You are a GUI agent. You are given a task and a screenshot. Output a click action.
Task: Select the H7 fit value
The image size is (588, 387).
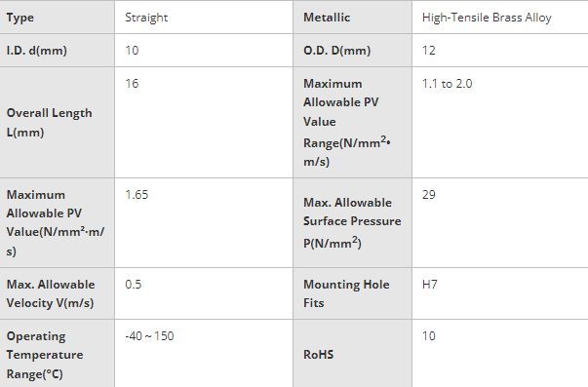point(430,285)
